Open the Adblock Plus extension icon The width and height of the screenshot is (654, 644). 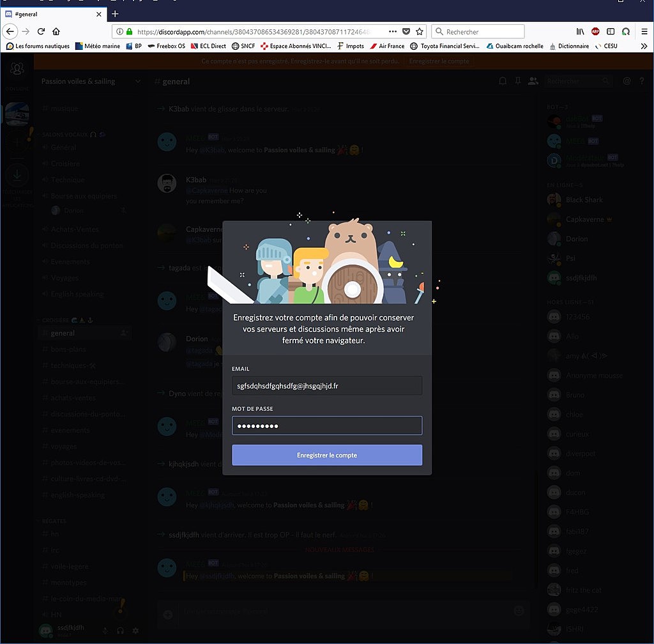pos(595,32)
